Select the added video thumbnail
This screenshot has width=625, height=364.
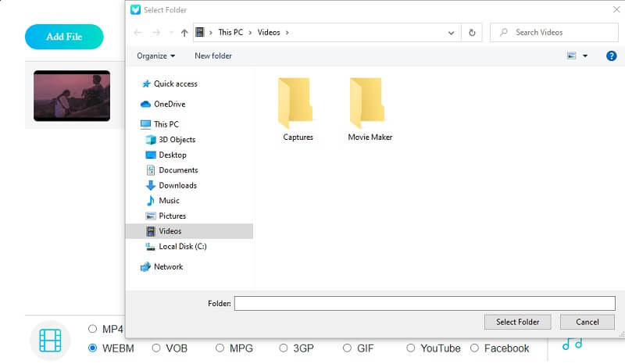coord(72,95)
